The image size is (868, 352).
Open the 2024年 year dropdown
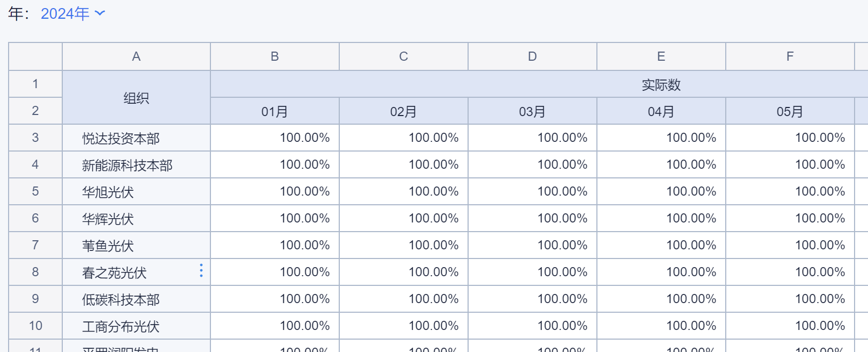tap(73, 13)
